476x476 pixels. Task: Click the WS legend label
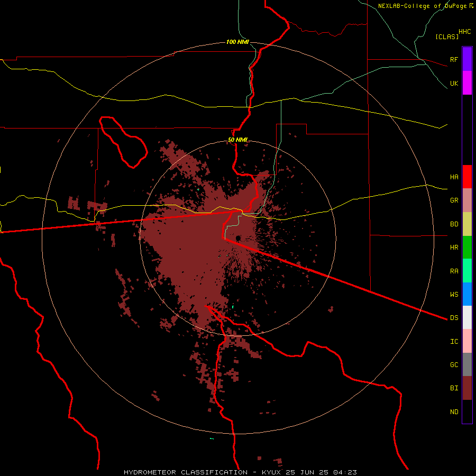pyautogui.click(x=454, y=295)
